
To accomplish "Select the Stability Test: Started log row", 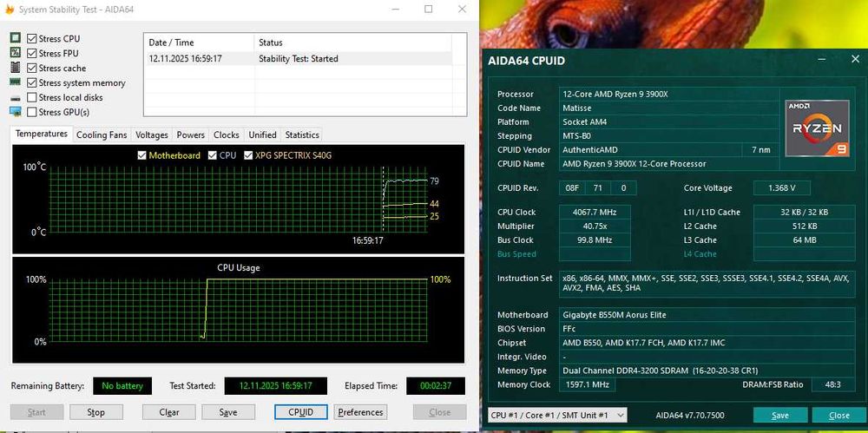I will point(299,59).
